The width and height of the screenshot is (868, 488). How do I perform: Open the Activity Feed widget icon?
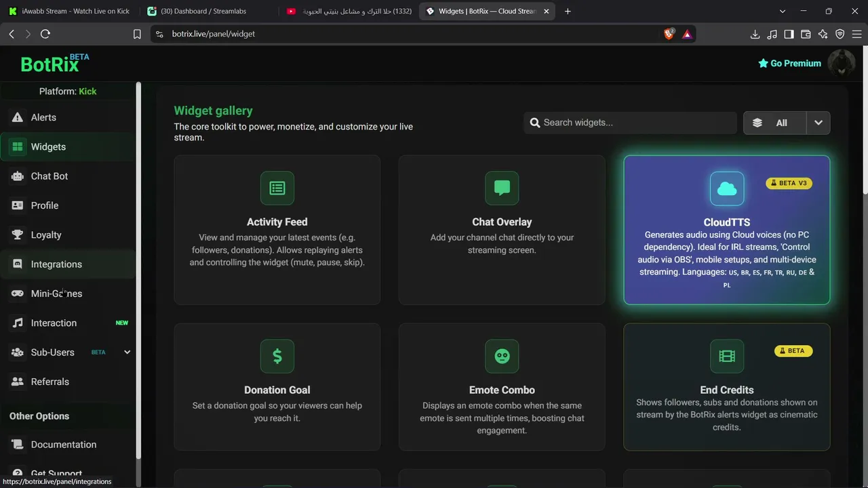coord(277,188)
